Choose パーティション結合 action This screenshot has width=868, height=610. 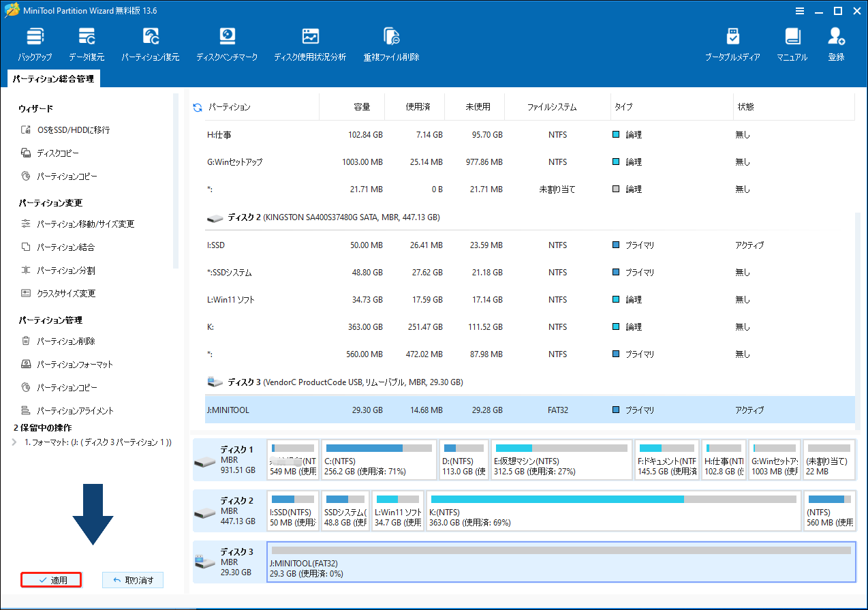point(58,247)
